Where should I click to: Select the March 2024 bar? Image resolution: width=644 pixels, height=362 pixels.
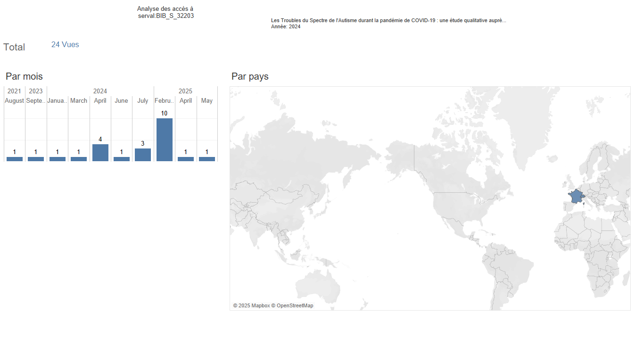[79, 159]
